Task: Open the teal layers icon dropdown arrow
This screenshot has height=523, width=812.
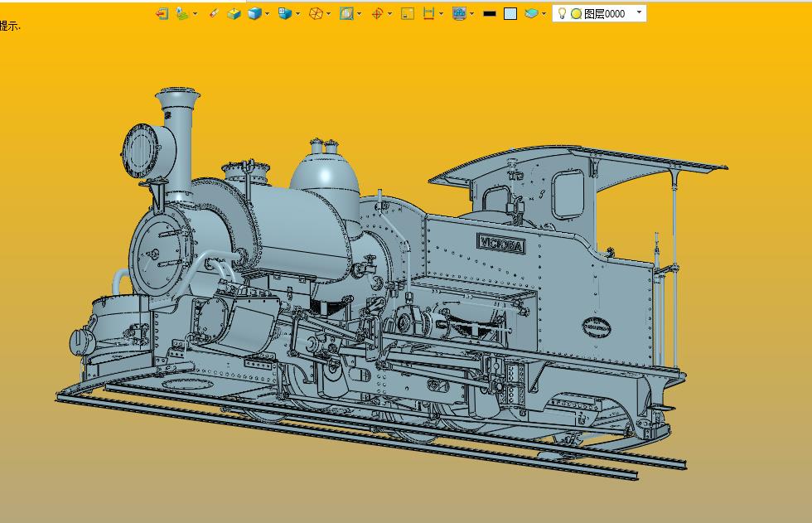Action: [544, 14]
